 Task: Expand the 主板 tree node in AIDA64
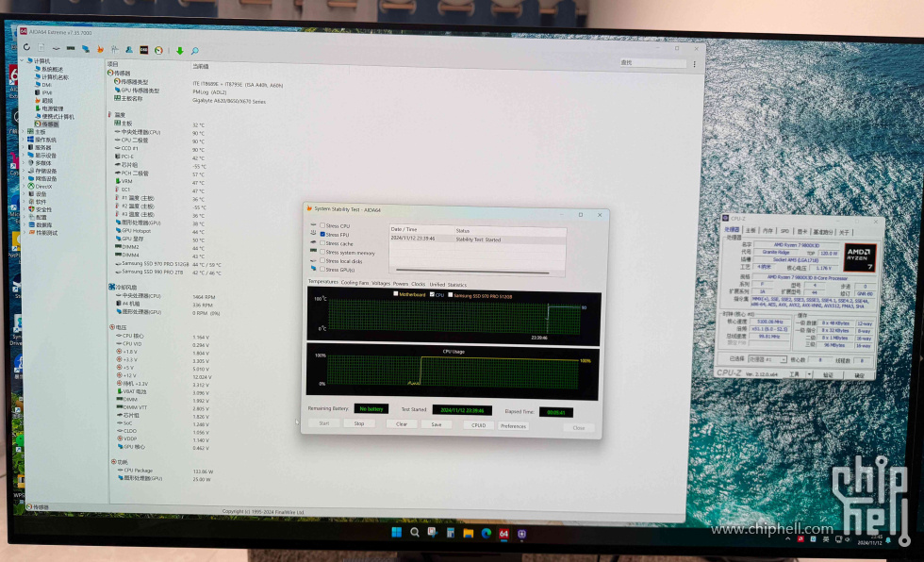(24, 131)
